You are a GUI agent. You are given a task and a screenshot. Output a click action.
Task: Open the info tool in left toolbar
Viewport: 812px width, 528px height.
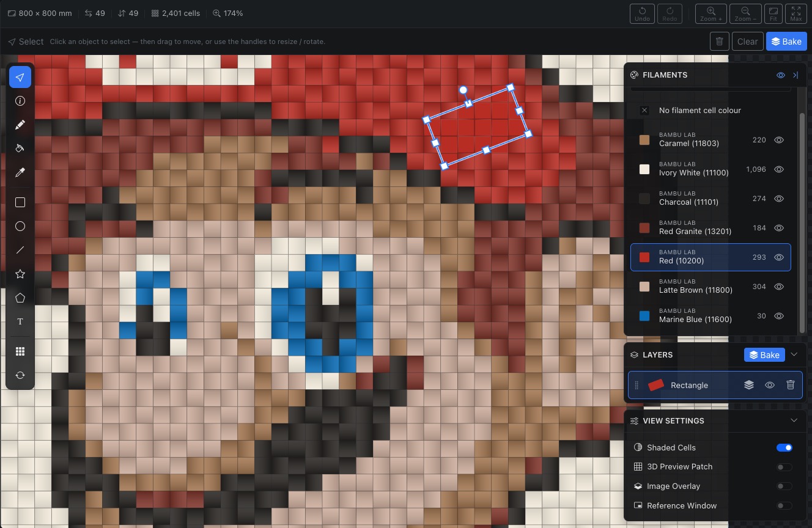pyautogui.click(x=20, y=101)
